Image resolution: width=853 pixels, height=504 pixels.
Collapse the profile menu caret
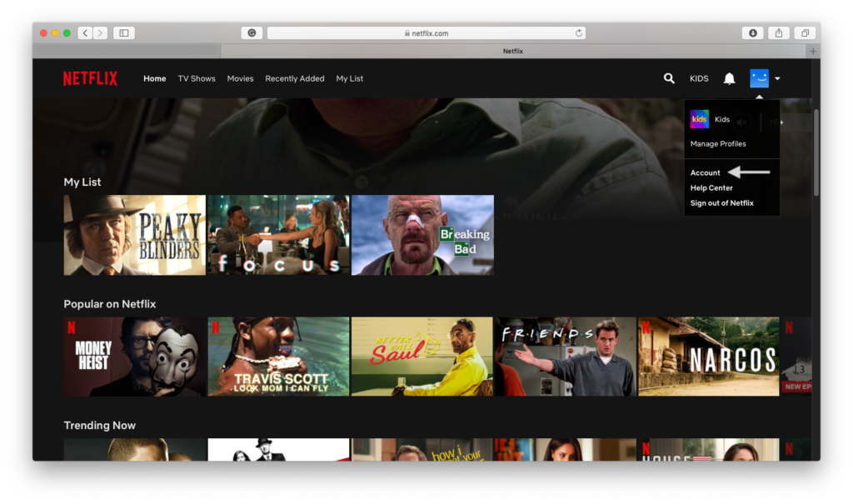777,79
